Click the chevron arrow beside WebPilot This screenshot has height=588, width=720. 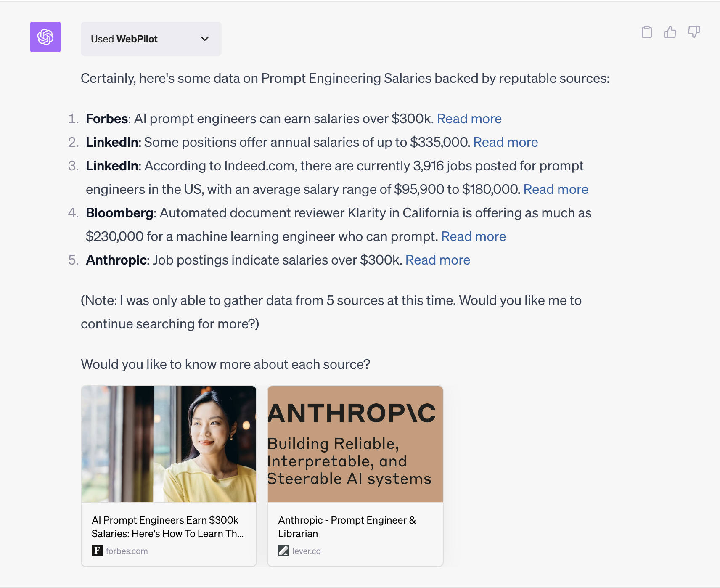[205, 39]
